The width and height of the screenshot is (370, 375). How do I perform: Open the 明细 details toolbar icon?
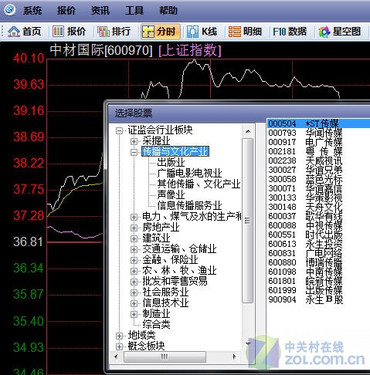(245, 32)
